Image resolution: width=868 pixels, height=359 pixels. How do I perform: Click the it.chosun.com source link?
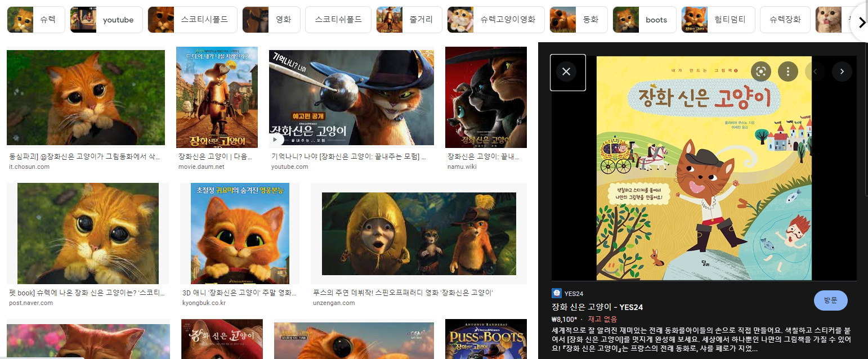(x=29, y=167)
